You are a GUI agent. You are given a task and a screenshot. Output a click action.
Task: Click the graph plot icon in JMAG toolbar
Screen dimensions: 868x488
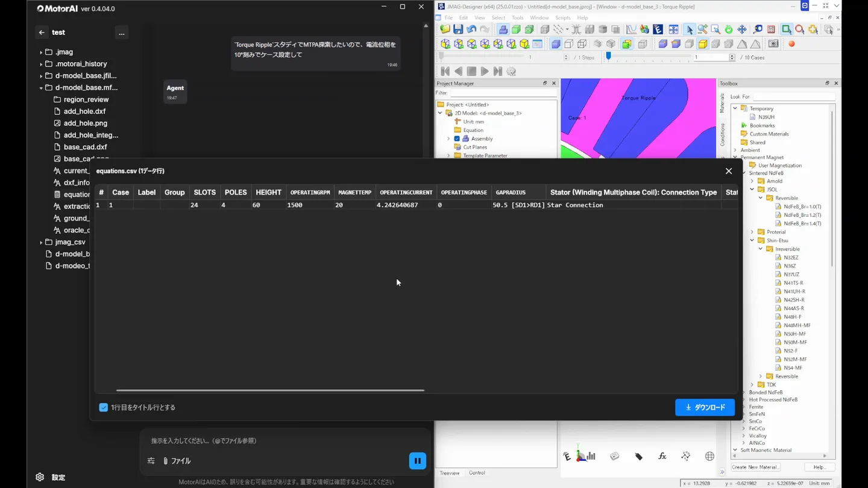(631, 30)
